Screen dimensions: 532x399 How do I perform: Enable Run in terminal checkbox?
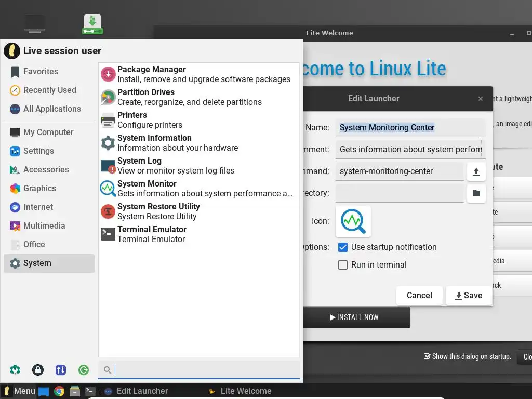click(343, 265)
